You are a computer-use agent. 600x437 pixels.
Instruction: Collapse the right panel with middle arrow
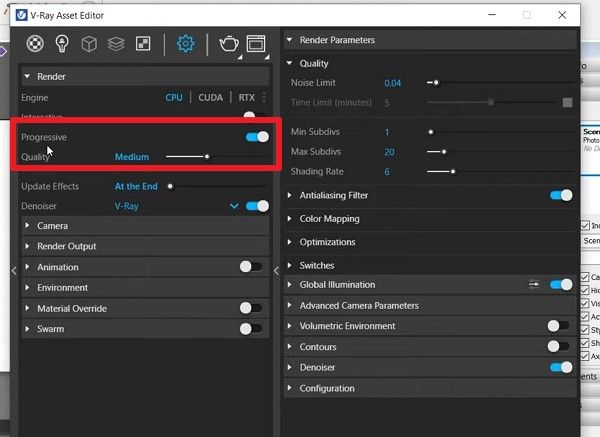tap(276, 271)
